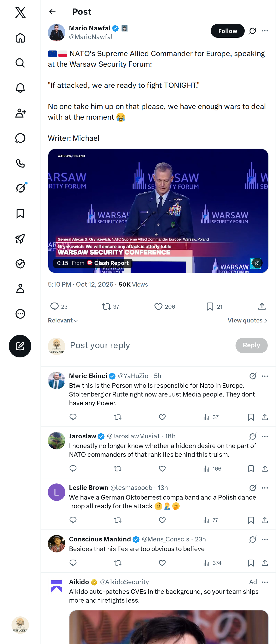Image resolution: width=276 pixels, height=644 pixels.
Task: Open View quotes link
Action: coord(247,320)
